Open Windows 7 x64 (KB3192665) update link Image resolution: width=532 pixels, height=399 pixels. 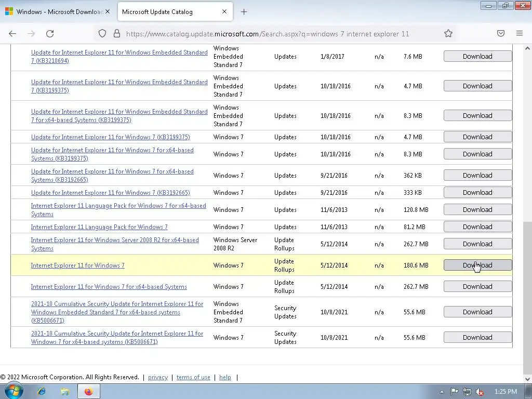(112, 176)
